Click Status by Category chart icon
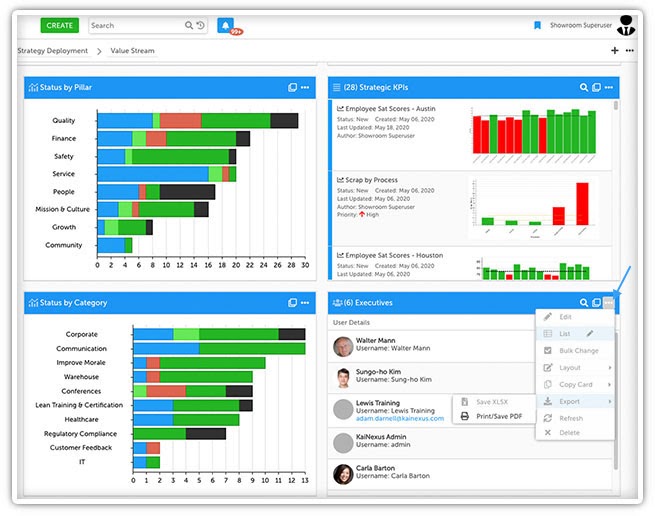655x516 pixels. (33, 302)
